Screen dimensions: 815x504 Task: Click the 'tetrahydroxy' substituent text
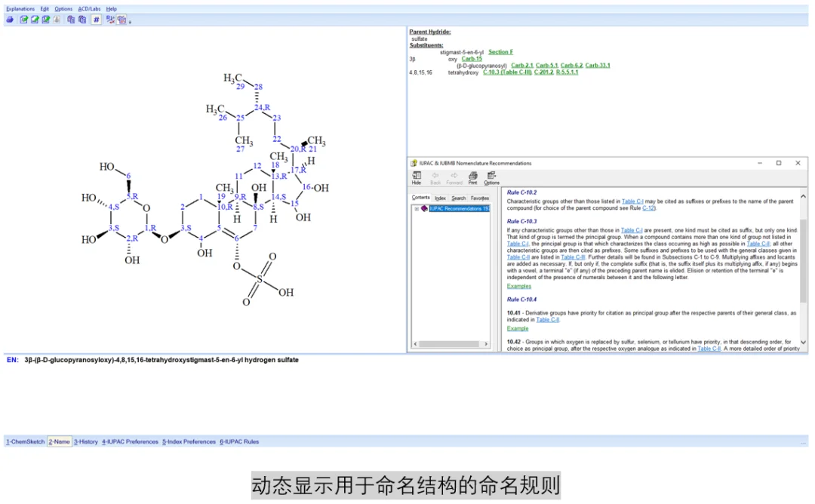(x=463, y=72)
